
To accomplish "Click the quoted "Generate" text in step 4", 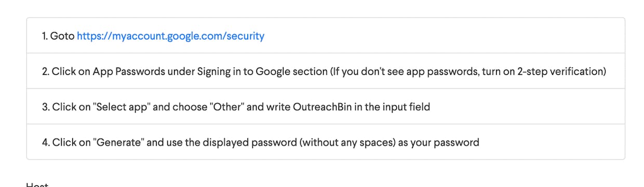I will pos(118,142).
